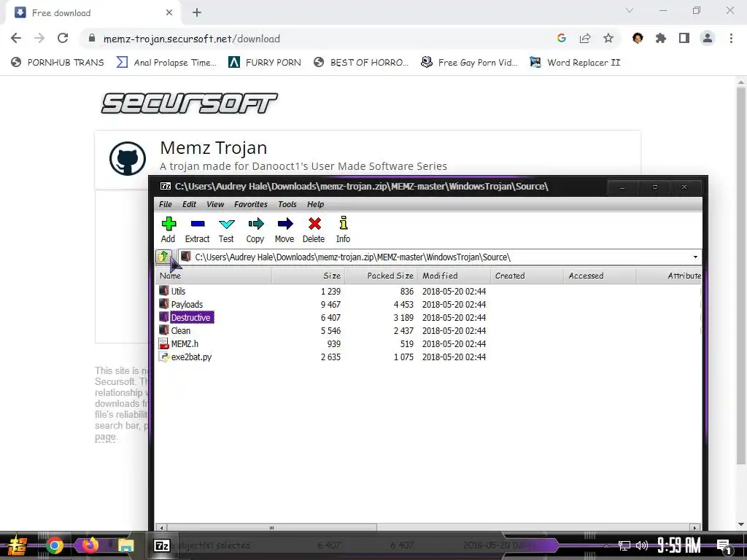The image size is (747, 560).
Task: Open File Explorer from the taskbar
Action: tap(126, 545)
